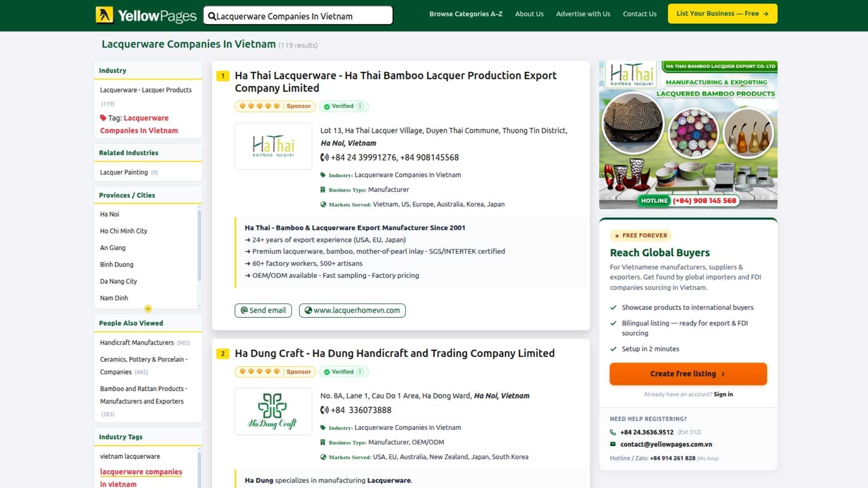Viewport: 868px width, 488px height.
Task: Click Create free listing button
Action: (x=688, y=374)
